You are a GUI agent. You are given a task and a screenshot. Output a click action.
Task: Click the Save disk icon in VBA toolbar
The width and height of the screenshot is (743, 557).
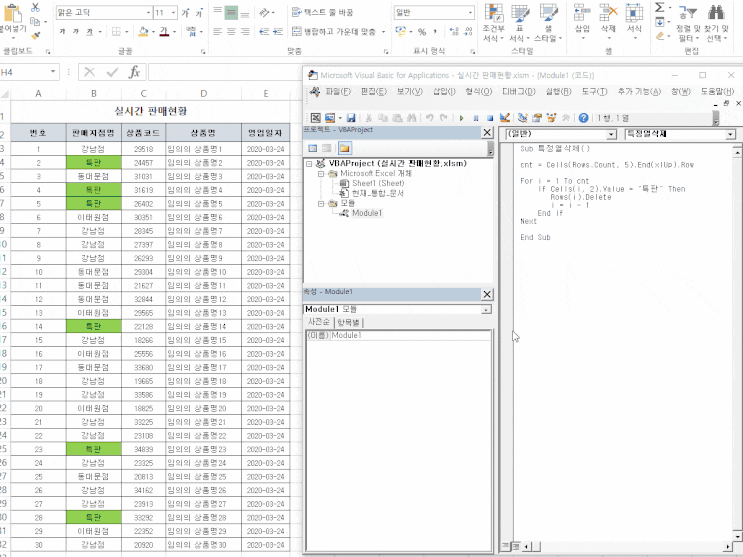point(351,118)
